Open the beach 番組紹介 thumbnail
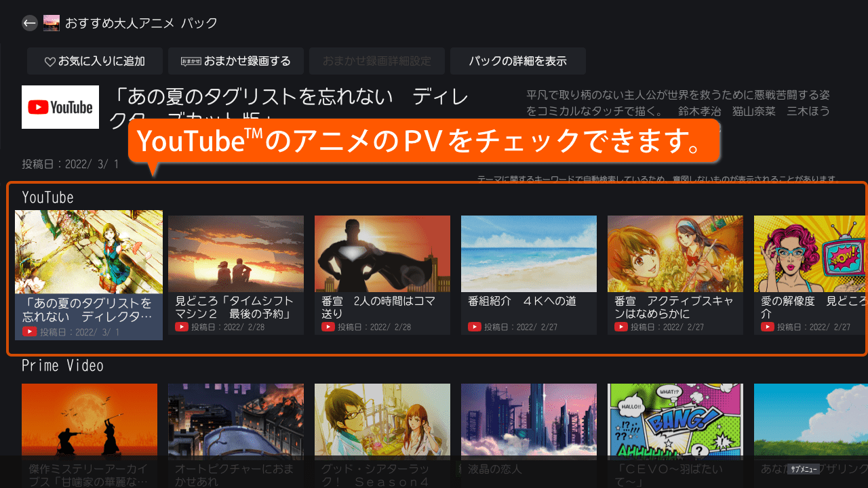 [x=529, y=253]
